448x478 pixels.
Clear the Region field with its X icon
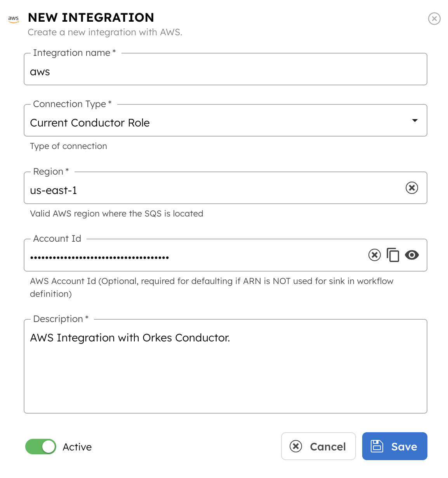tap(412, 188)
